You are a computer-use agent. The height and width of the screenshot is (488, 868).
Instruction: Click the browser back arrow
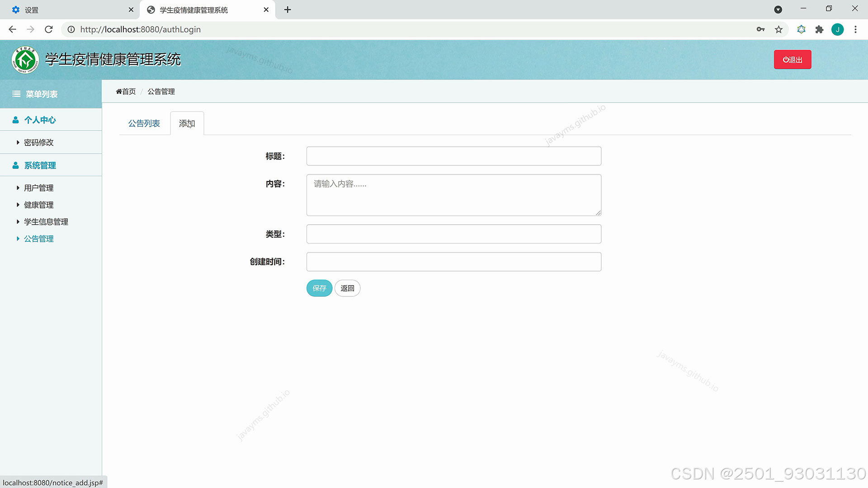(x=12, y=29)
